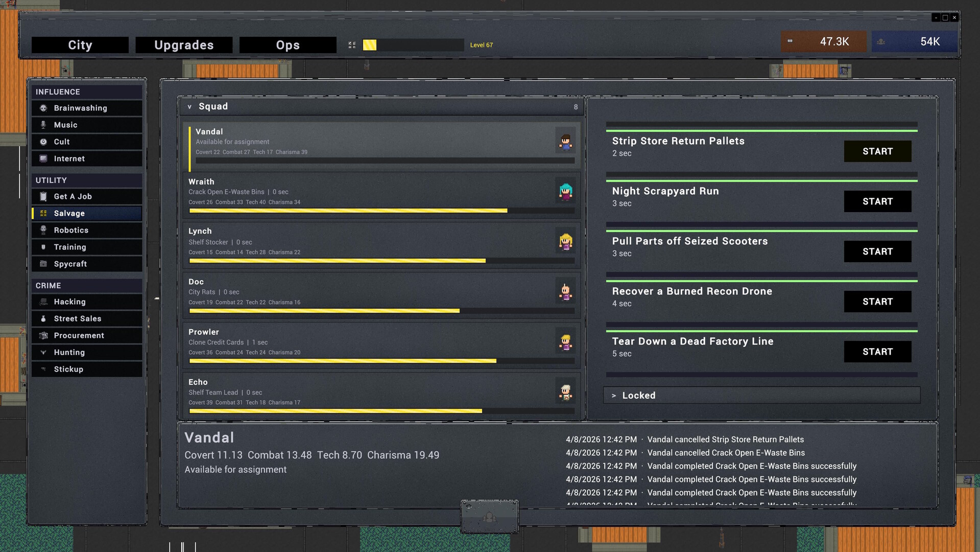The width and height of the screenshot is (980, 552).
Task: Click the Hunting icon in the sidebar
Action: click(x=43, y=352)
